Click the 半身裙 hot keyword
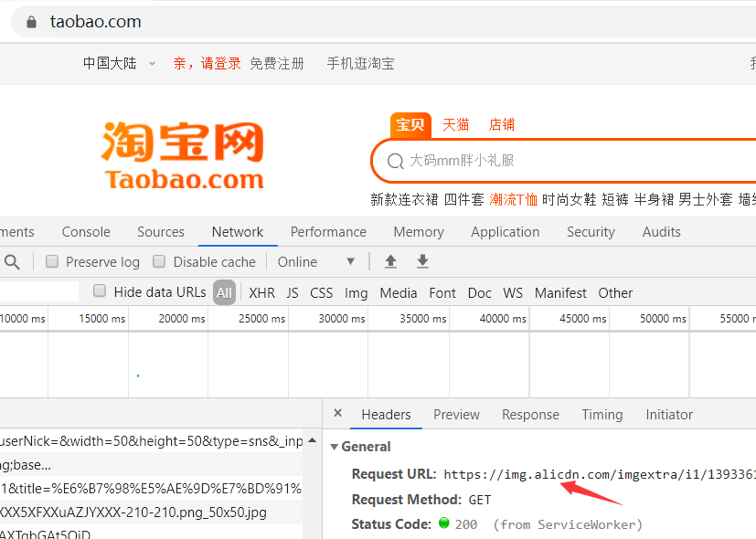 point(654,199)
